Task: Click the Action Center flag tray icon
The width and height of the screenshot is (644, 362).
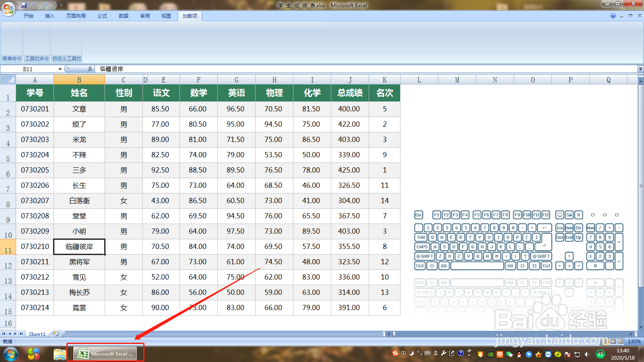Action: pos(568,354)
